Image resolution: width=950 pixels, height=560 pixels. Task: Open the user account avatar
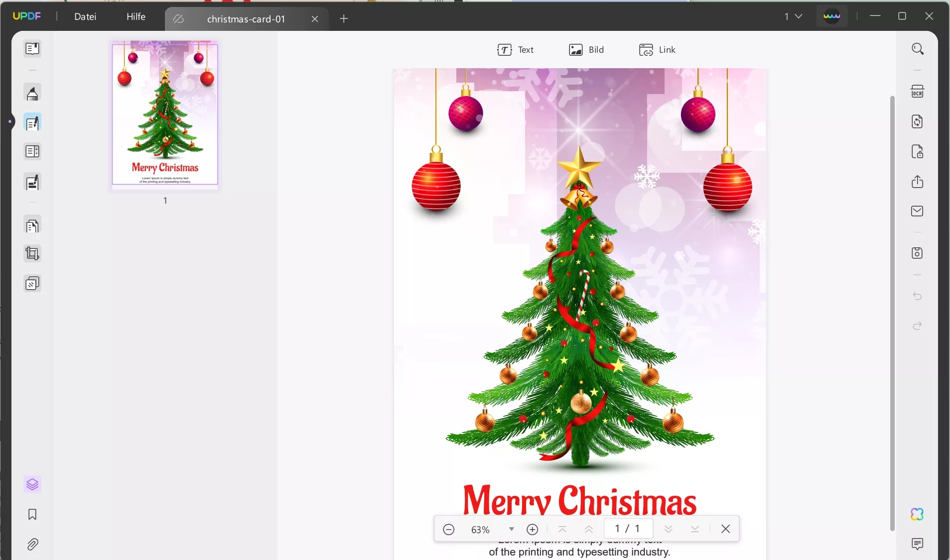pos(832,16)
